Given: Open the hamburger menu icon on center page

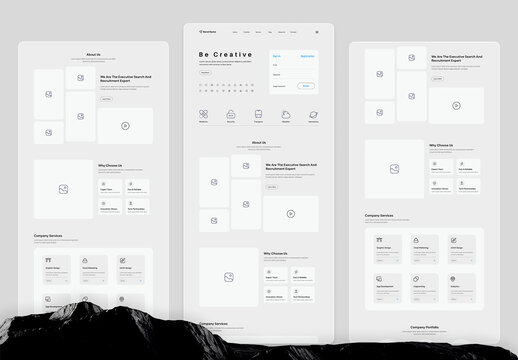Looking at the screenshot, I should pyautogui.click(x=317, y=32).
